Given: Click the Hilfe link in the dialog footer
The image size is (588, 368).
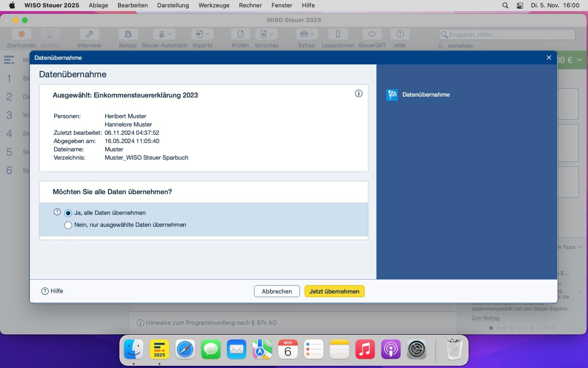Looking at the screenshot, I should click(52, 291).
